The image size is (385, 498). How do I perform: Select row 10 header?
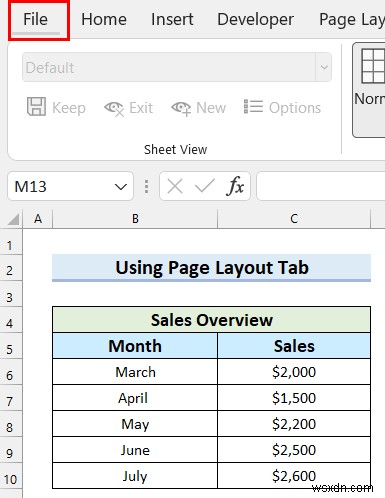tap(11, 476)
